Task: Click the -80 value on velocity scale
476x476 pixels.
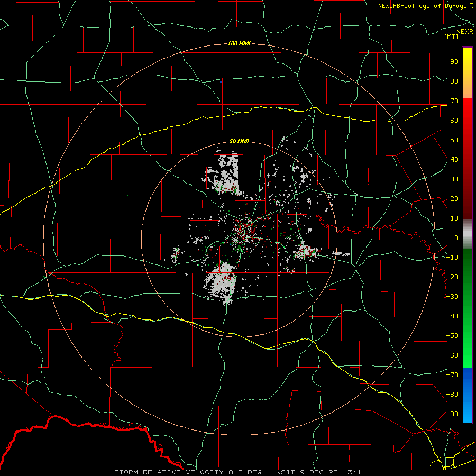Action: (x=452, y=395)
